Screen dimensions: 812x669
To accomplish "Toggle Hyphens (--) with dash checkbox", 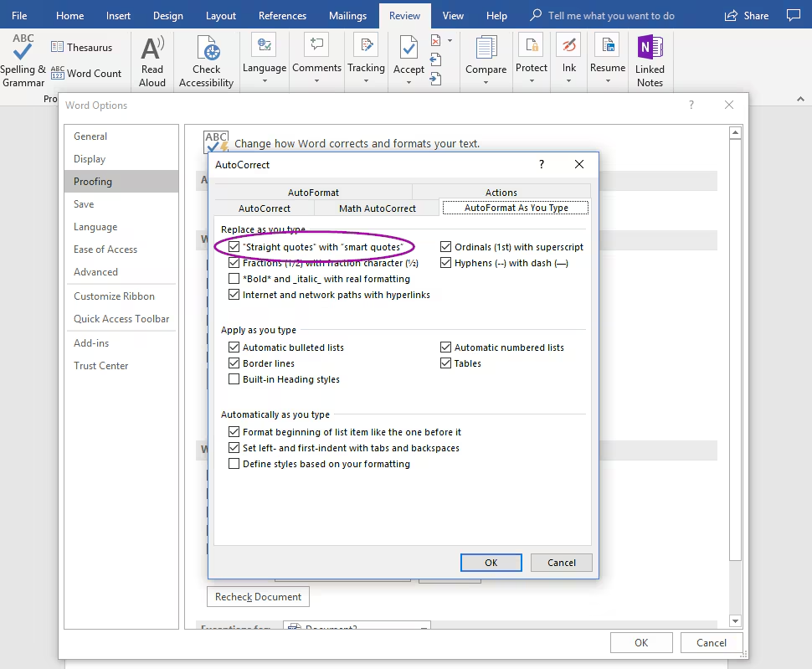I will click(x=446, y=263).
